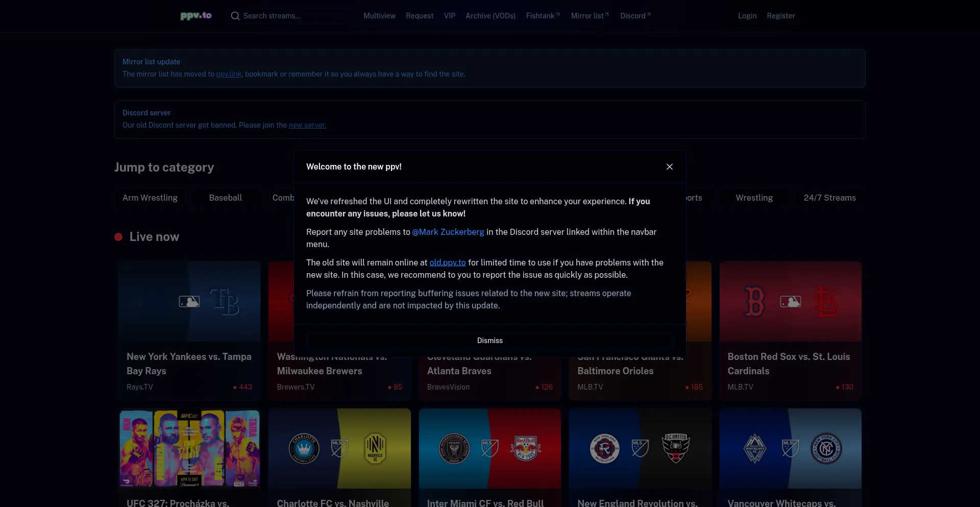Click the search magnifier icon

point(235,16)
